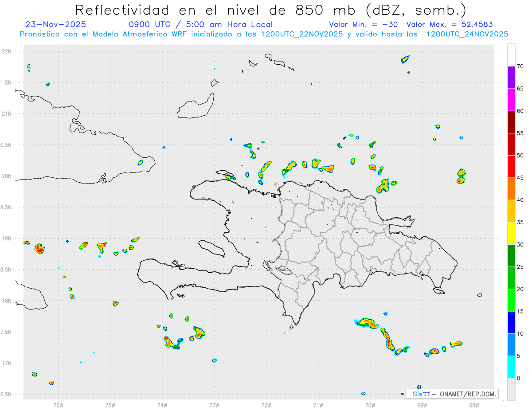
Task: Click the '20N' latitude label
Action: pyautogui.click(x=8, y=176)
